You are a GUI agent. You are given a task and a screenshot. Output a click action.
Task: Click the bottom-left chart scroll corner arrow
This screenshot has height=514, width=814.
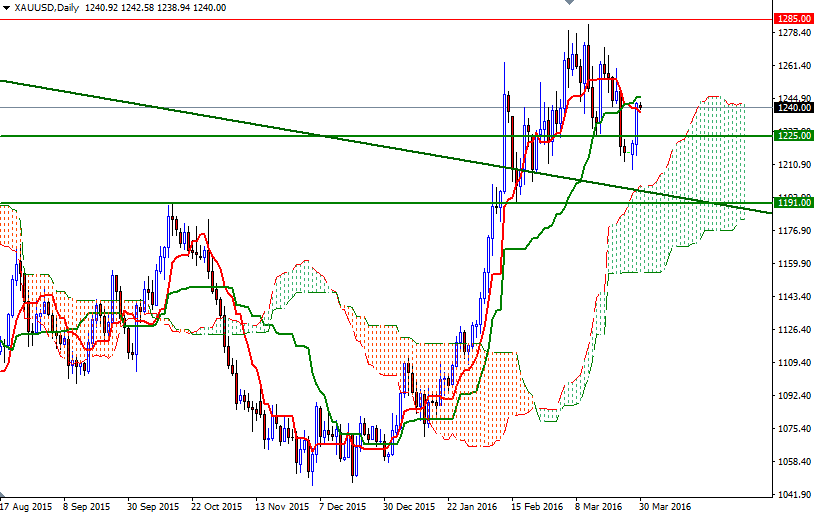[x=3, y=494]
